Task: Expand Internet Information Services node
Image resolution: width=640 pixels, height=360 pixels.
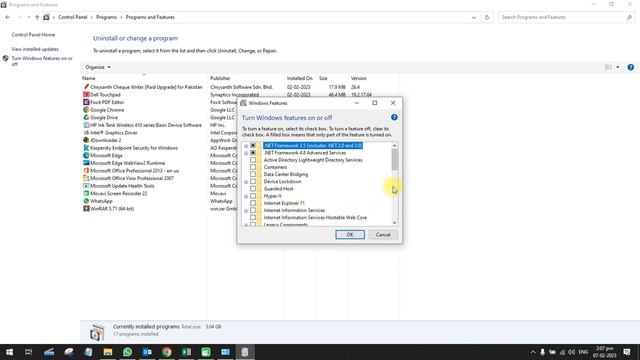Action: (x=246, y=211)
